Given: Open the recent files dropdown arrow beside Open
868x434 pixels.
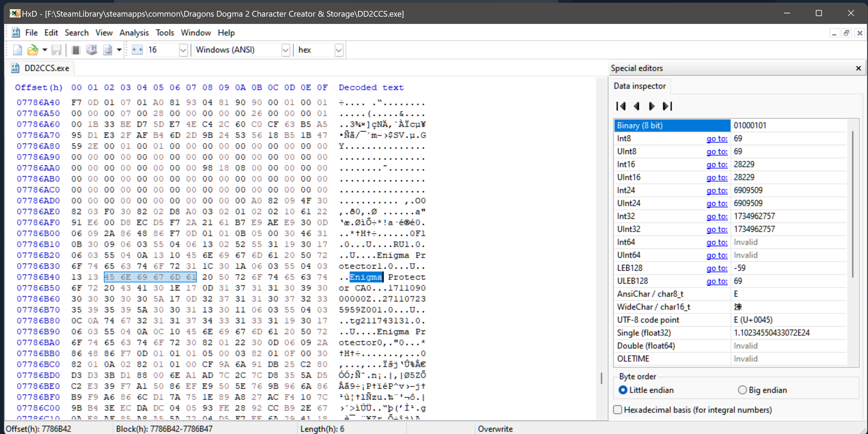Looking at the screenshot, I should click(45, 50).
